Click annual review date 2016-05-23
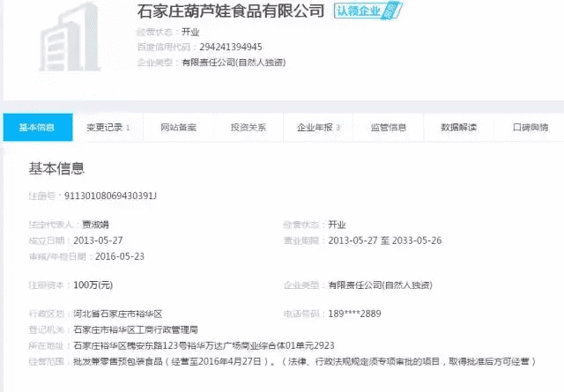The image size is (564, 392). pyautogui.click(x=120, y=256)
